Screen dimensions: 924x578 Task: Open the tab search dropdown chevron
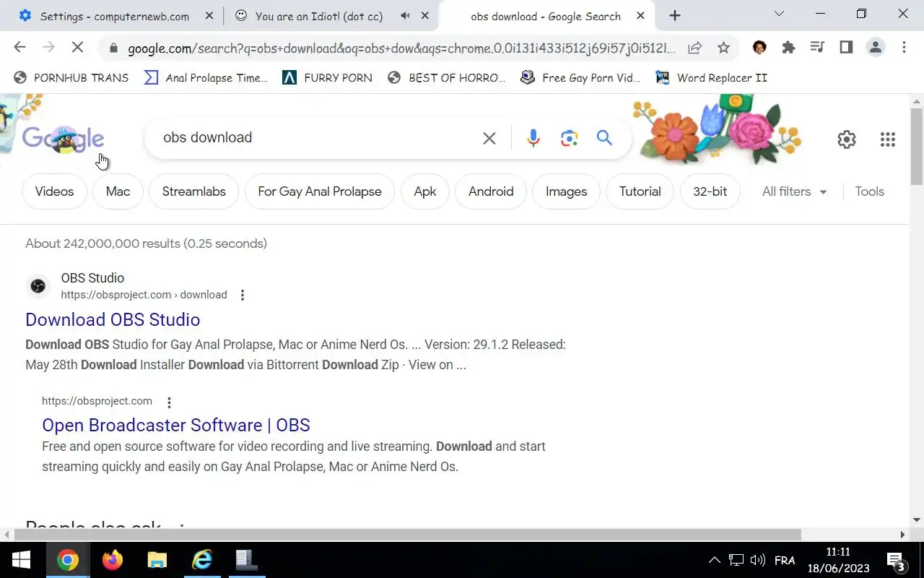pyautogui.click(x=779, y=14)
